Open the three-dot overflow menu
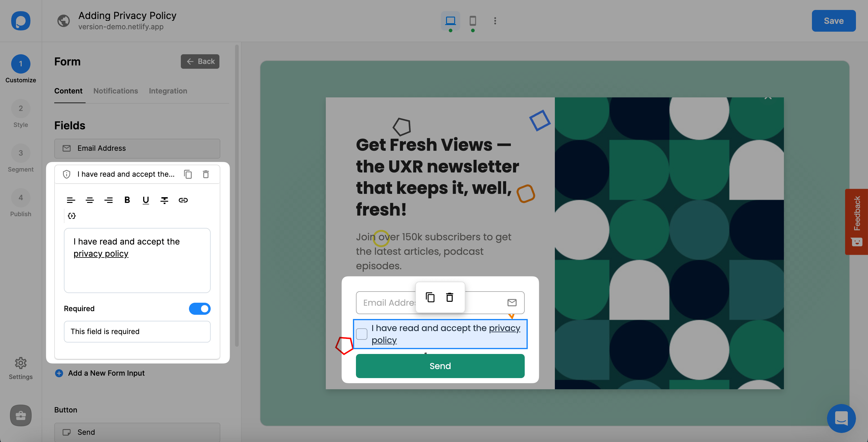The height and width of the screenshot is (442, 868). (495, 21)
